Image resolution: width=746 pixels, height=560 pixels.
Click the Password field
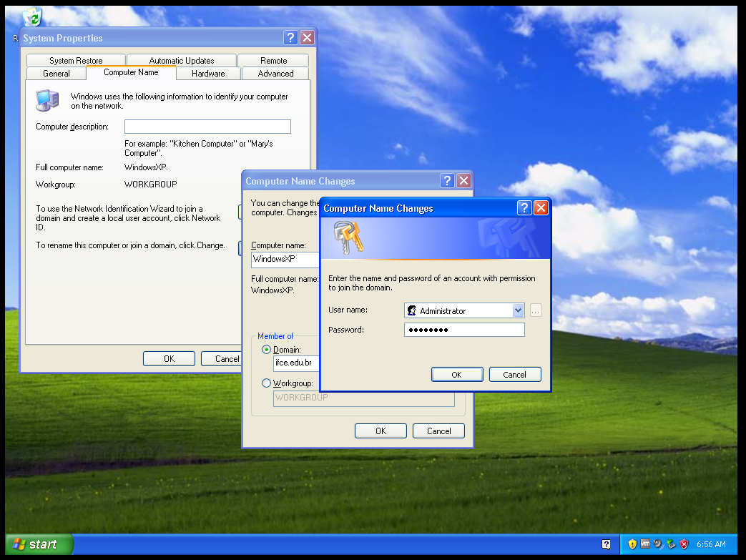tap(464, 330)
